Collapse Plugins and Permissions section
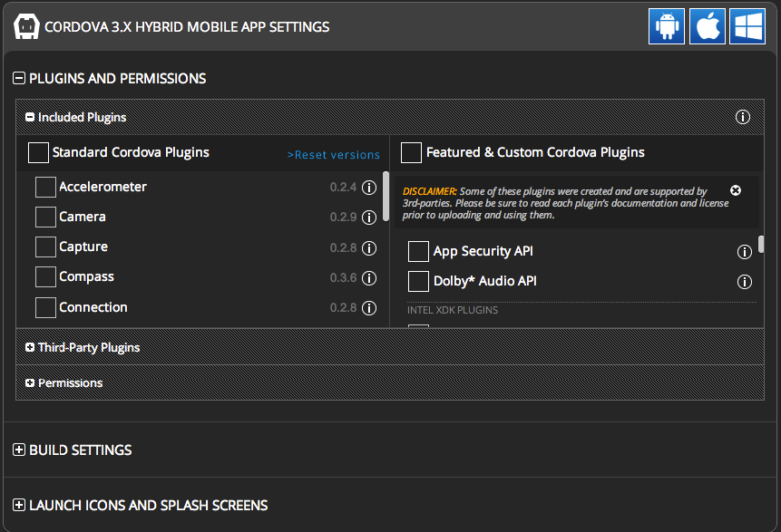This screenshot has height=532, width=781. (x=19, y=78)
